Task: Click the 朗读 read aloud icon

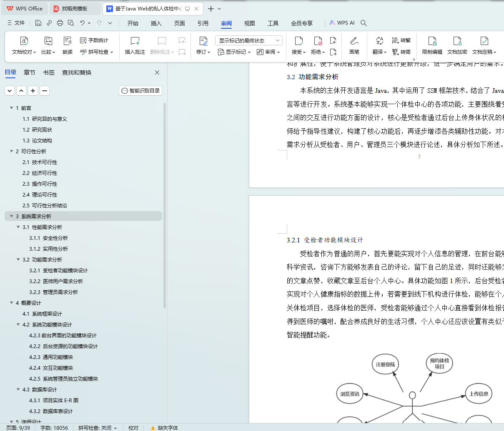Action: (x=68, y=41)
